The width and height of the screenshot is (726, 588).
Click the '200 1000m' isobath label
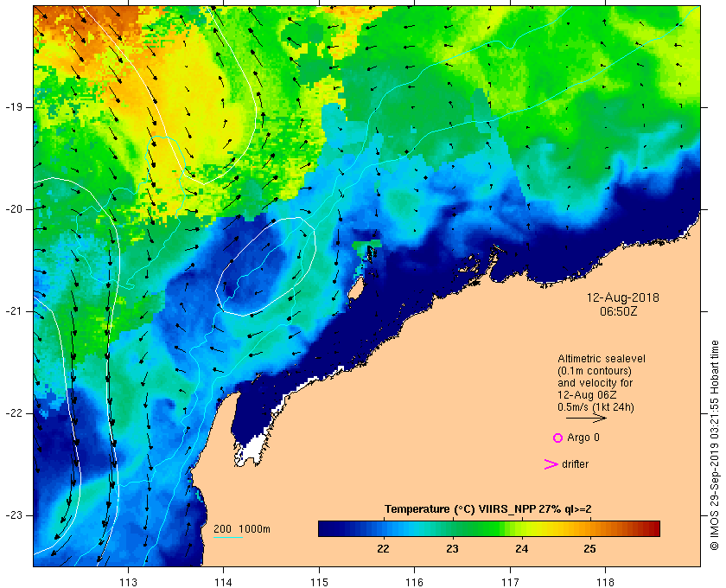(x=242, y=529)
